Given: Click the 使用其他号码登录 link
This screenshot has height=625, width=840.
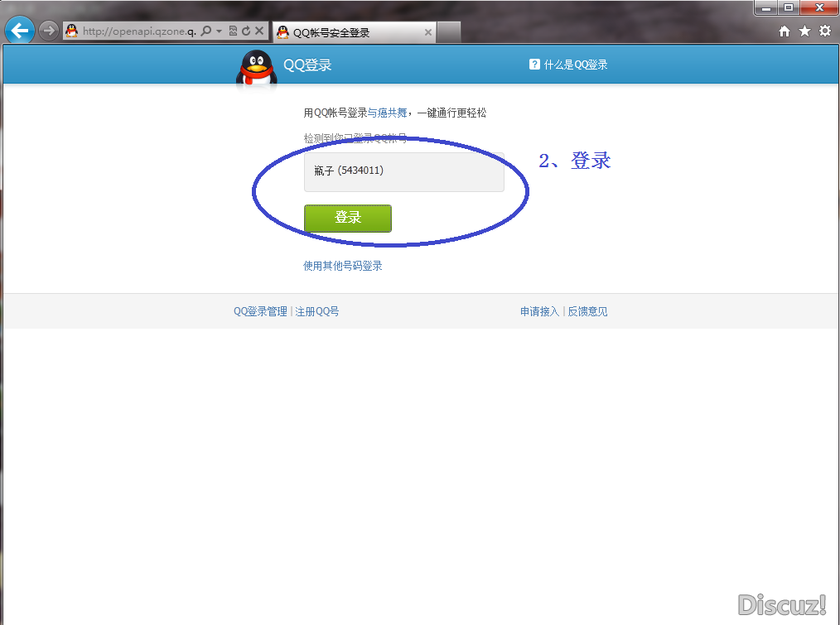Looking at the screenshot, I should pos(343,266).
